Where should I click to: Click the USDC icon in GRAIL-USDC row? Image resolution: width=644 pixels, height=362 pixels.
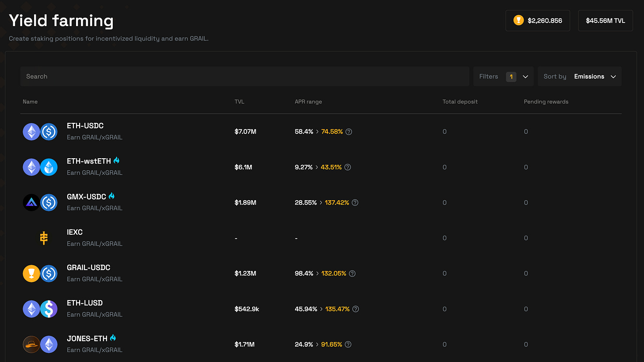coord(49,273)
